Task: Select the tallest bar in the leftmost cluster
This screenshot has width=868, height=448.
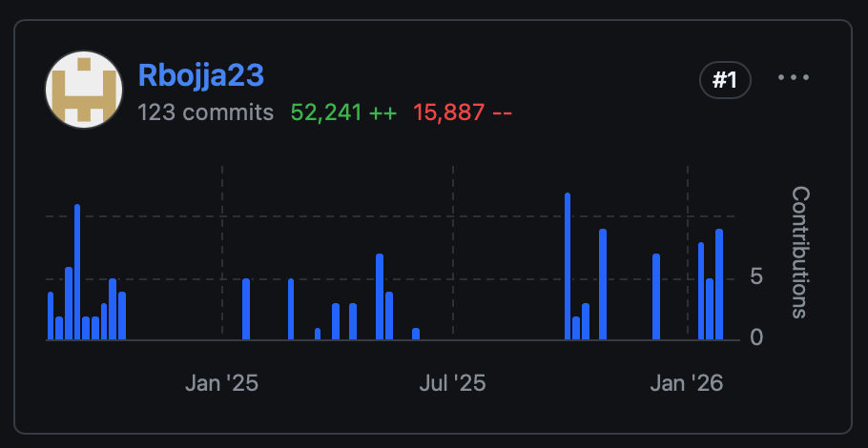Action: point(77,272)
